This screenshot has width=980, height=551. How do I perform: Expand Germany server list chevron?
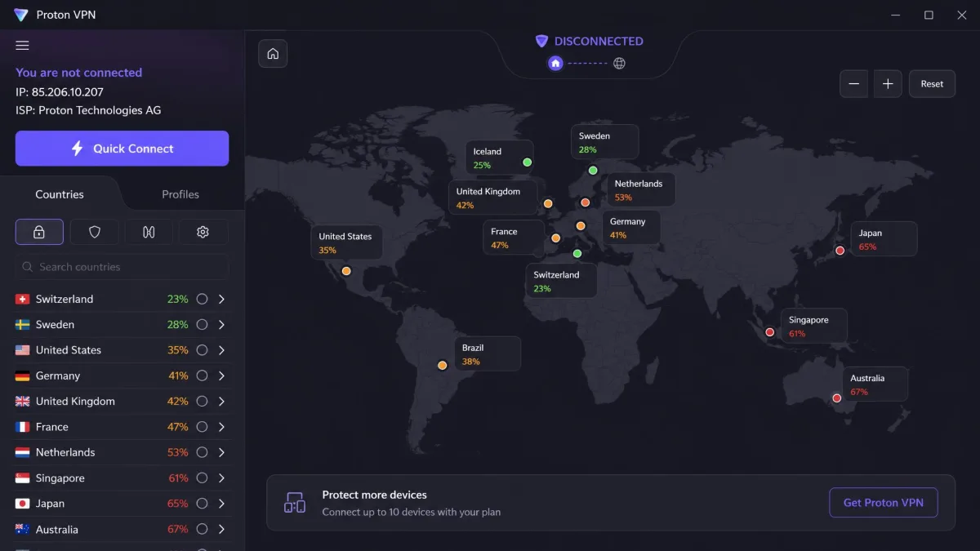221,375
